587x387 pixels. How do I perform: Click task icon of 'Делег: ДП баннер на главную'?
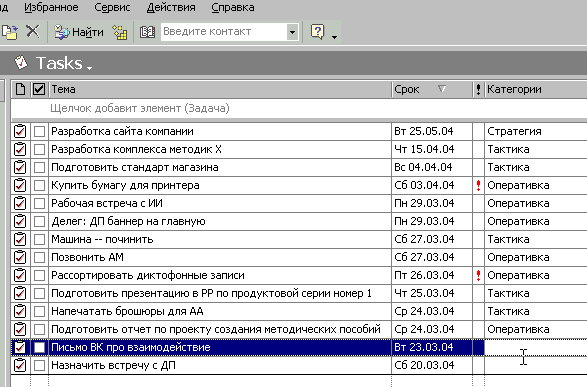coord(20,221)
